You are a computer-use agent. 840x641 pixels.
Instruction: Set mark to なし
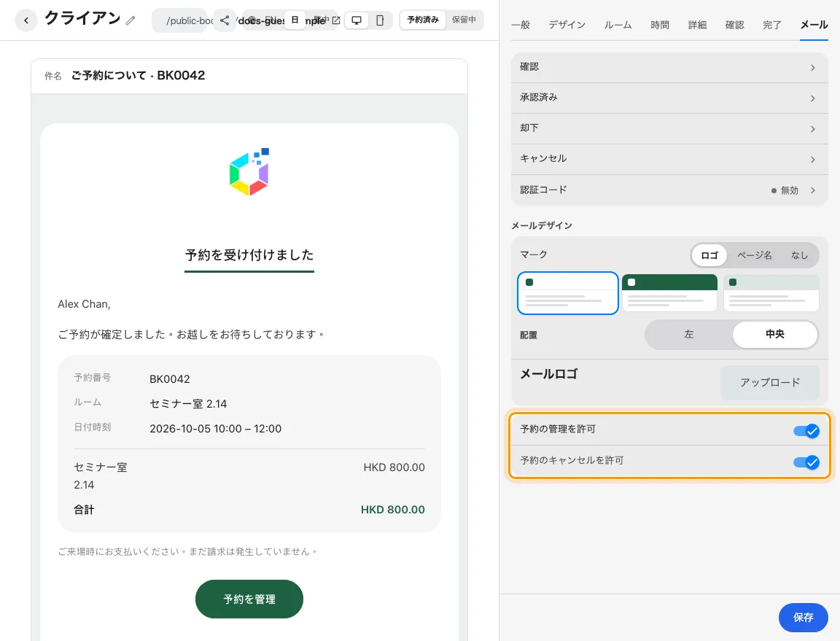[x=799, y=255]
